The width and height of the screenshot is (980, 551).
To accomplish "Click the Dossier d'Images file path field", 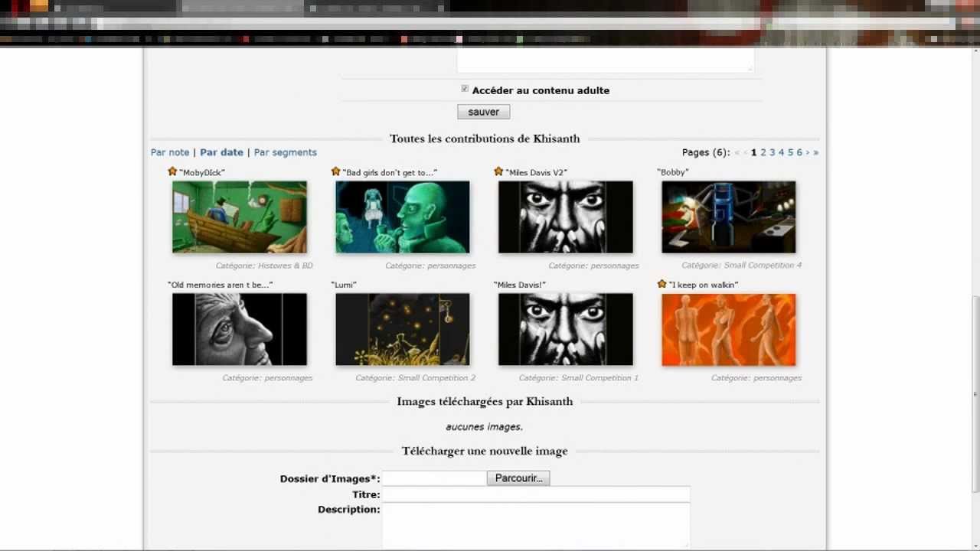I will click(434, 478).
